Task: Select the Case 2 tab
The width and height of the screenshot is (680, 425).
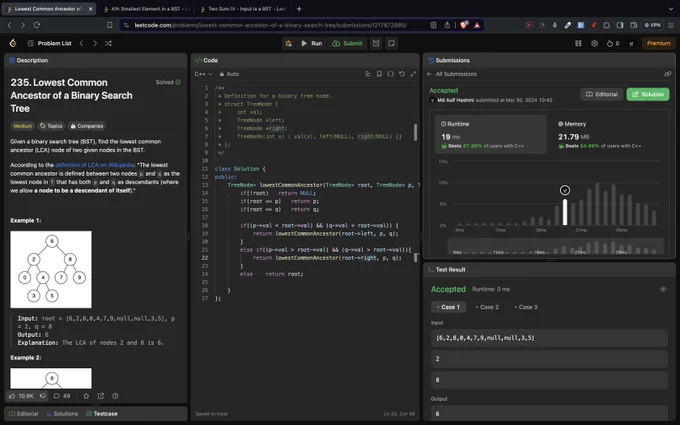Action: [487, 307]
